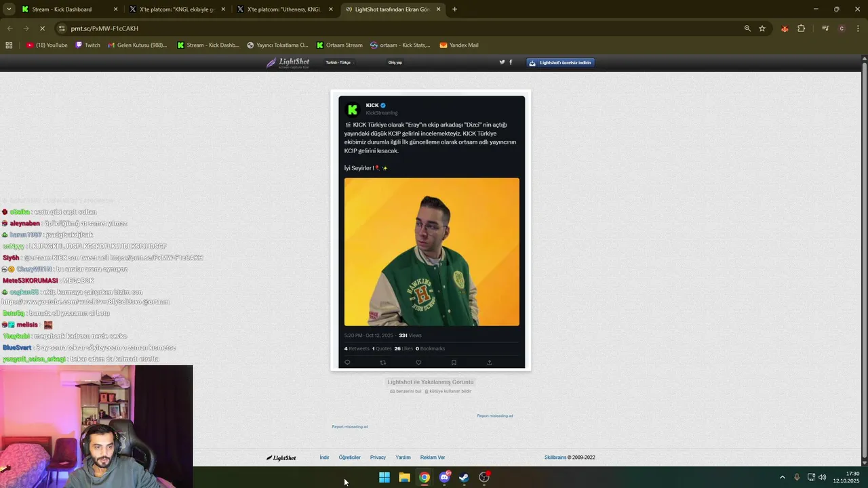Click the LightShot logo in the footer
Viewport: 868px width, 488px height.
pyautogui.click(x=281, y=457)
